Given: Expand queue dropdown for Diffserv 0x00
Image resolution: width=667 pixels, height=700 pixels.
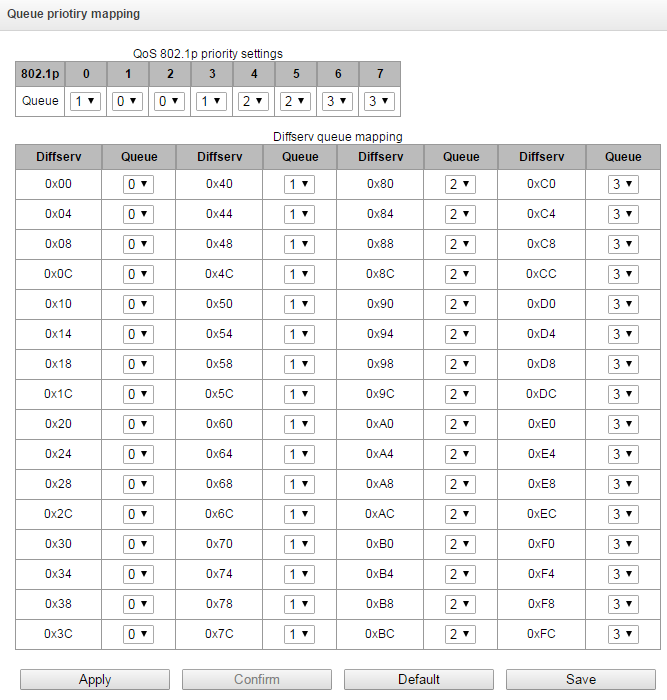Looking at the screenshot, I should point(138,185).
